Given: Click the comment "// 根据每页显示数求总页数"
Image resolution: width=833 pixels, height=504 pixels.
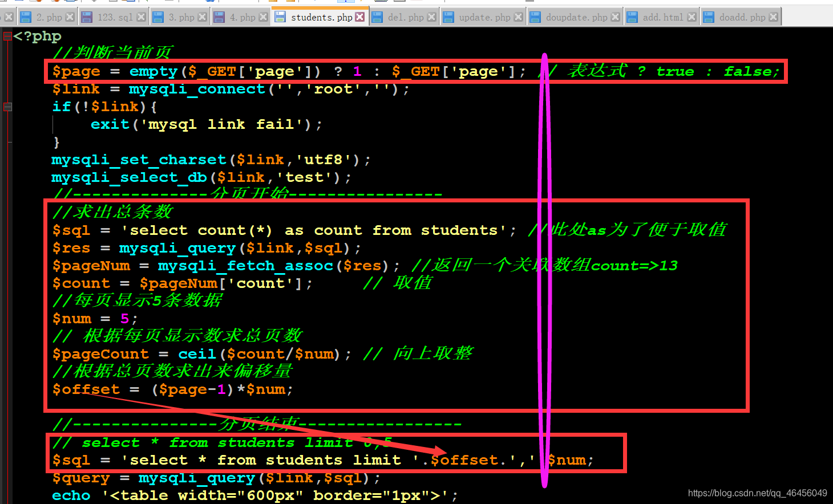Looking at the screenshot, I should coord(177,336).
